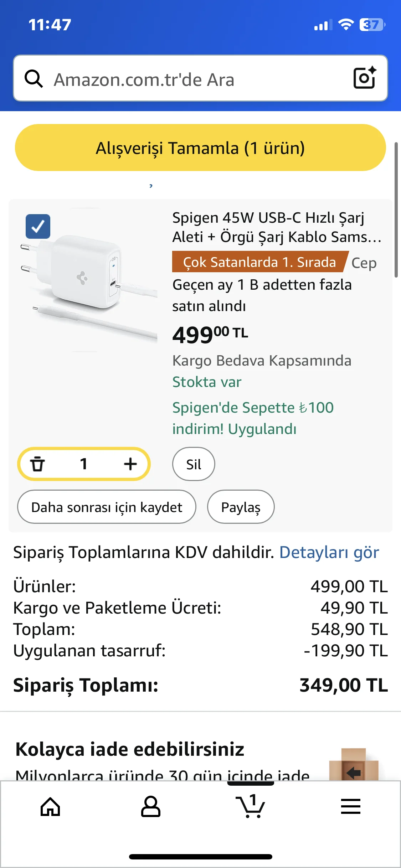Open the Detayları gör link
This screenshot has width=401, height=868.
pyautogui.click(x=329, y=553)
